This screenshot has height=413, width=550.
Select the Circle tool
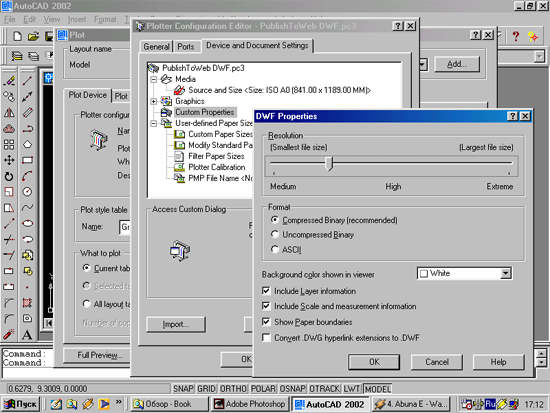coord(27,192)
